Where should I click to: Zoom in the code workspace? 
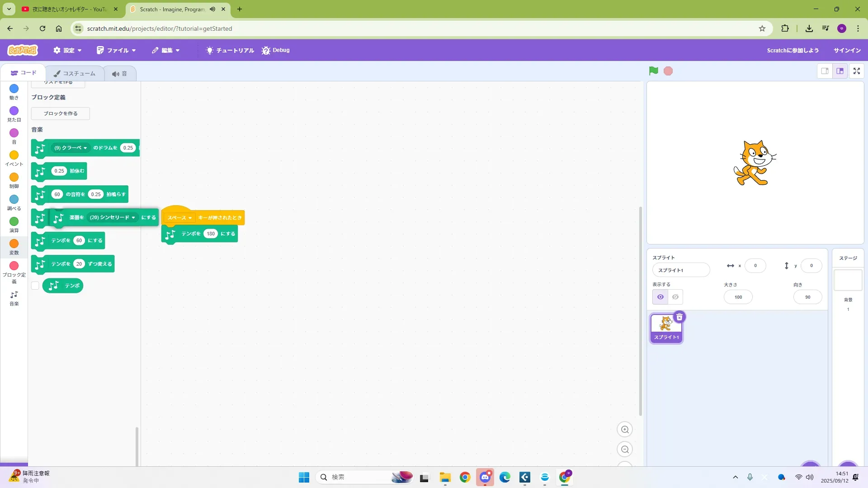[x=625, y=430]
